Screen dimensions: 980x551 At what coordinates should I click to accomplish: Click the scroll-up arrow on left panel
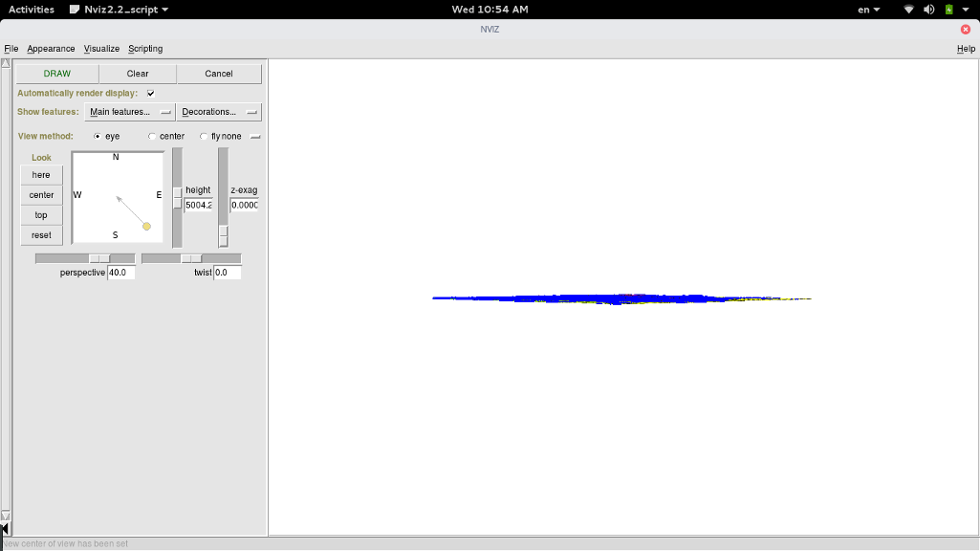tap(6, 64)
